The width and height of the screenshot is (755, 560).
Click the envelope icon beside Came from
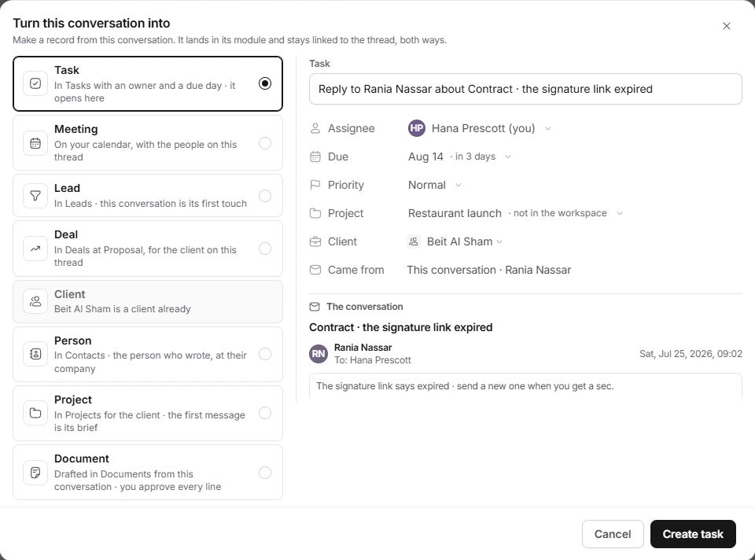pos(315,270)
